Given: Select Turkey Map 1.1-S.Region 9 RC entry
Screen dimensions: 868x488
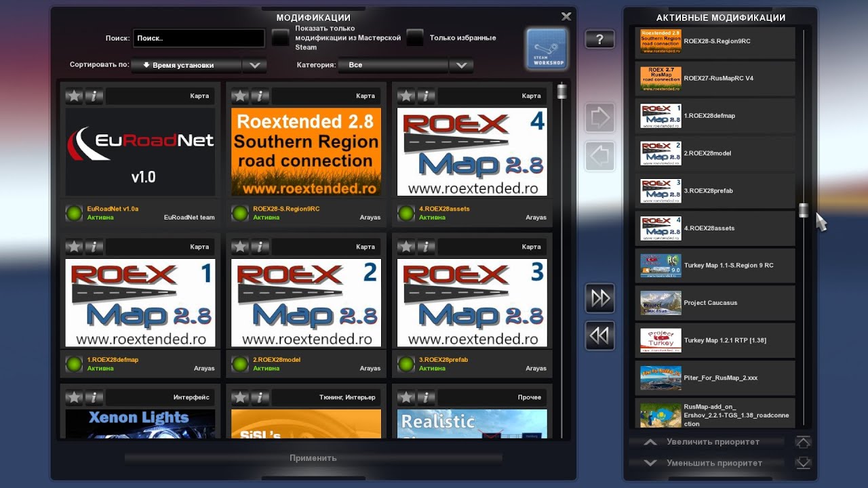Looking at the screenshot, I should click(715, 266).
